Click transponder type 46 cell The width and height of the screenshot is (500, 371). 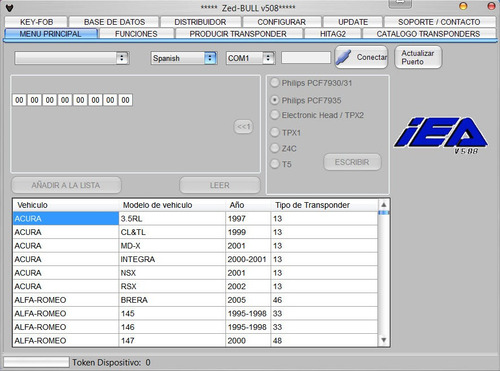(324, 300)
